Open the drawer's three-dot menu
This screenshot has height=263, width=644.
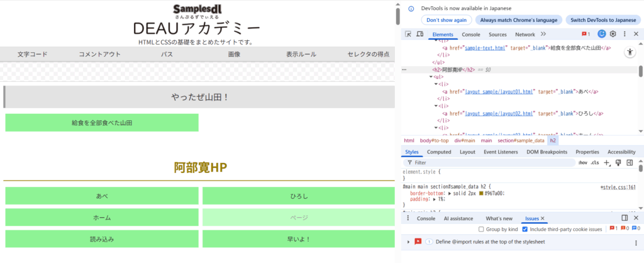(406, 218)
